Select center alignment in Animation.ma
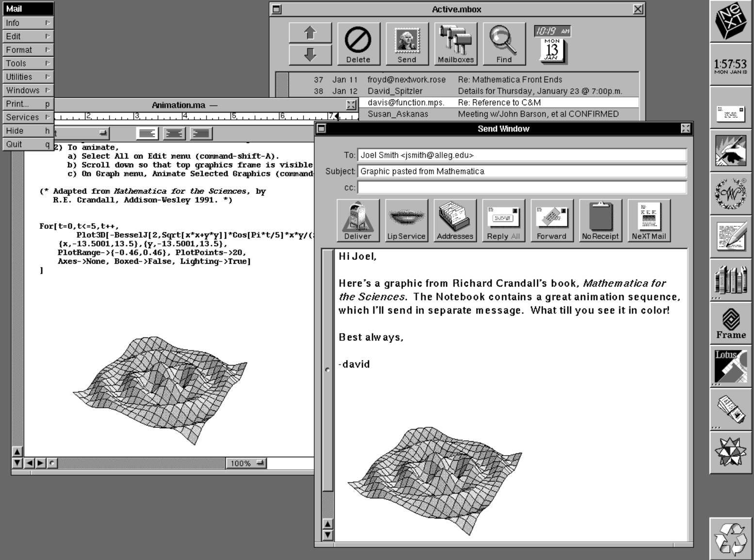This screenshot has width=754, height=560. [x=174, y=133]
